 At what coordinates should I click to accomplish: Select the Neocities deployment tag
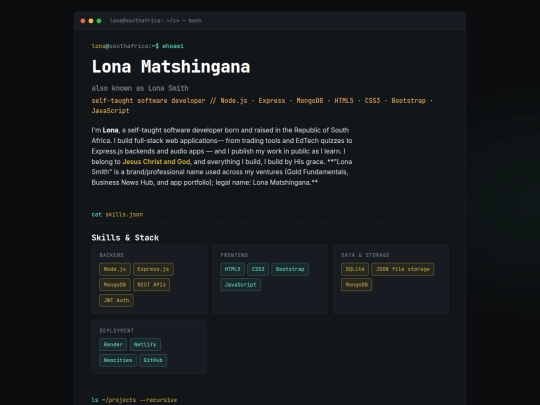coord(118,360)
